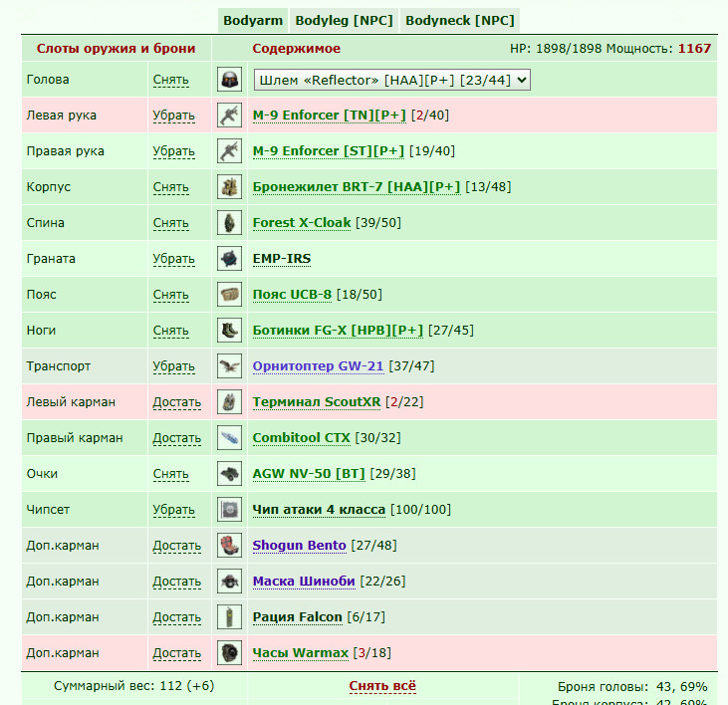This screenshot has height=705, width=728.
Task: Open the Пояс UCB-8 item link
Action: coord(292,295)
